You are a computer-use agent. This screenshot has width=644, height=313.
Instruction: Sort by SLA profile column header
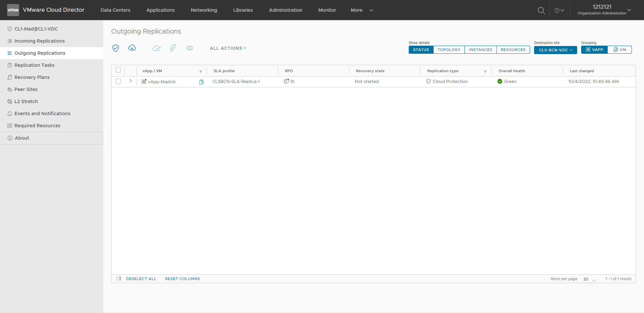224,71
